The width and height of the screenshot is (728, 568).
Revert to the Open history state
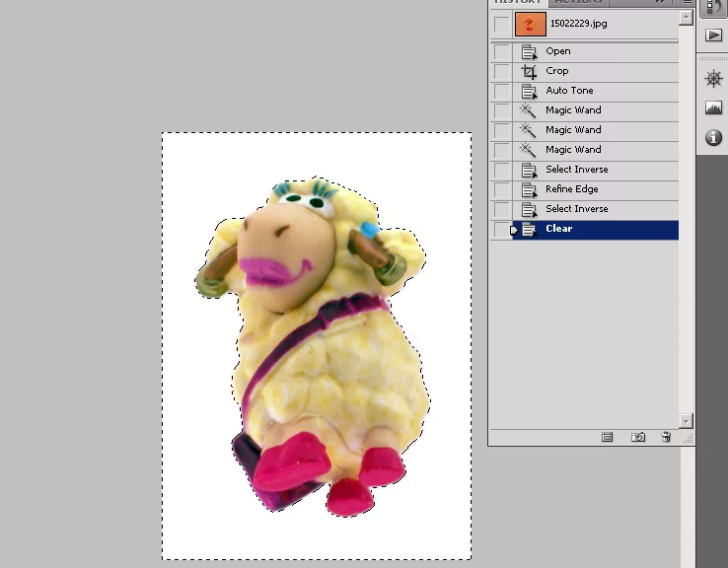point(596,52)
